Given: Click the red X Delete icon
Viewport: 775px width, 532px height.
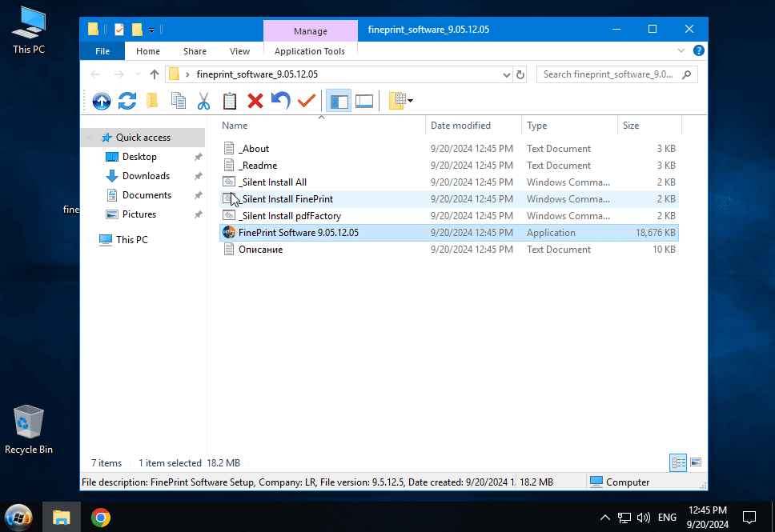Looking at the screenshot, I should (x=255, y=101).
